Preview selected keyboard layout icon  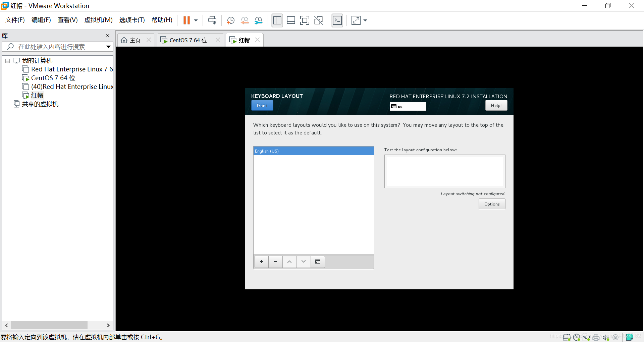click(x=318, y=262)
